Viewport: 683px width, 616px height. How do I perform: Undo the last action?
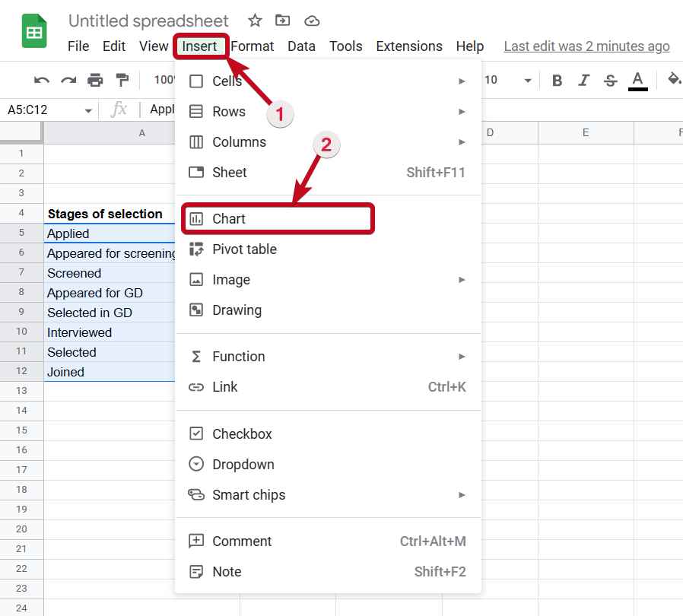coord(42,80)
